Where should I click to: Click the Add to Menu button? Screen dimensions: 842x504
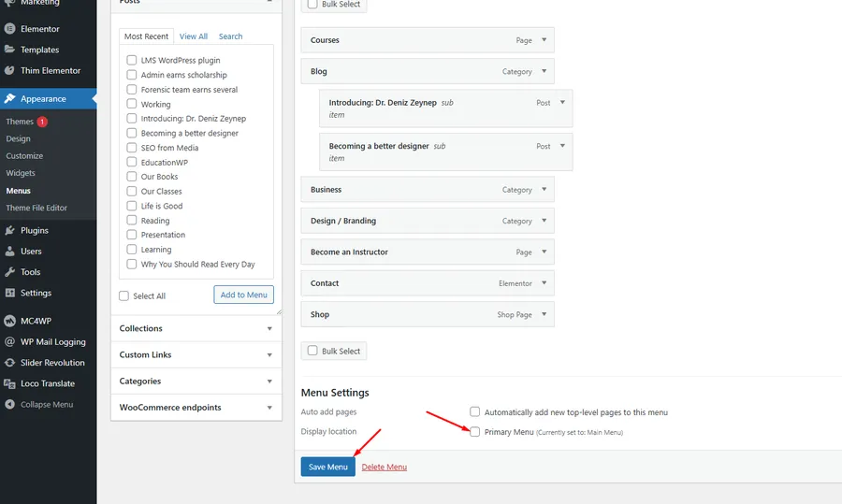[243, 295]
